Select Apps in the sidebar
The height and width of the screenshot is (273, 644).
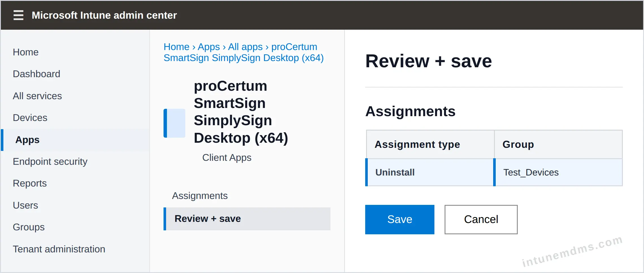click(x=75, y=140)
